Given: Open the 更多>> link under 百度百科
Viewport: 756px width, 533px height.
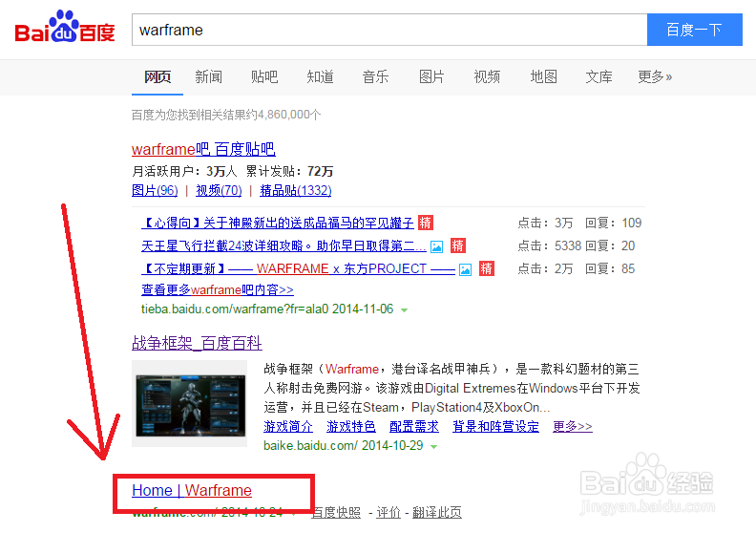Looking at the screenshot, I should click(x=573, y=427).
